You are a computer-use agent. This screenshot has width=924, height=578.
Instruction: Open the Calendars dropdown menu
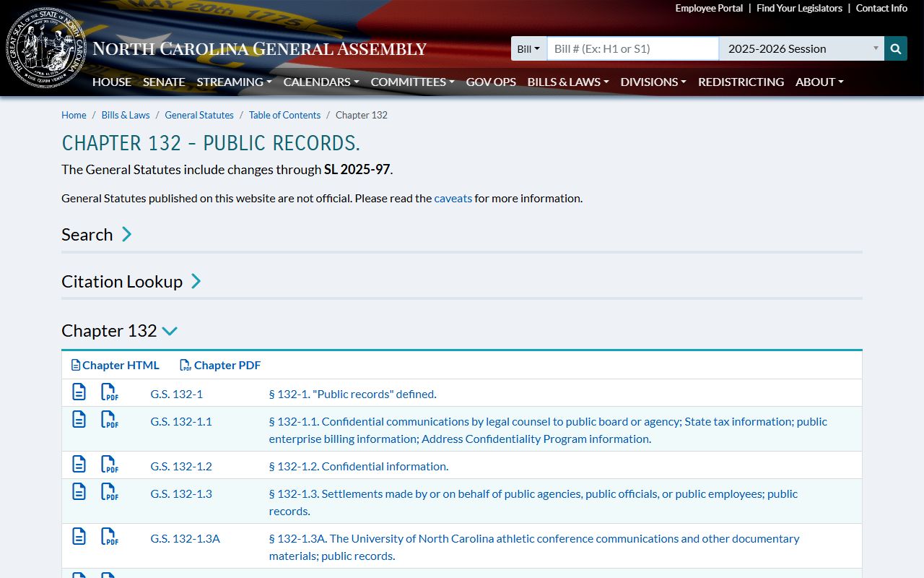[321, 82]
